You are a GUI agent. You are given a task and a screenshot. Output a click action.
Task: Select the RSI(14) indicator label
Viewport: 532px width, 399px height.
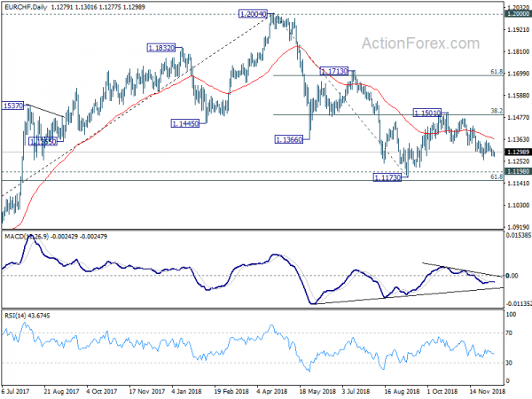pyautogui.click(x=15, y=316)
